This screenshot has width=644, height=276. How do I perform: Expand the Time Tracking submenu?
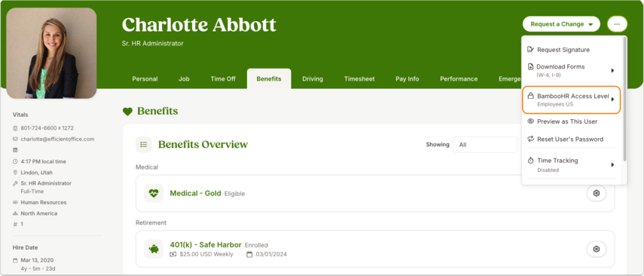(571, 164)
